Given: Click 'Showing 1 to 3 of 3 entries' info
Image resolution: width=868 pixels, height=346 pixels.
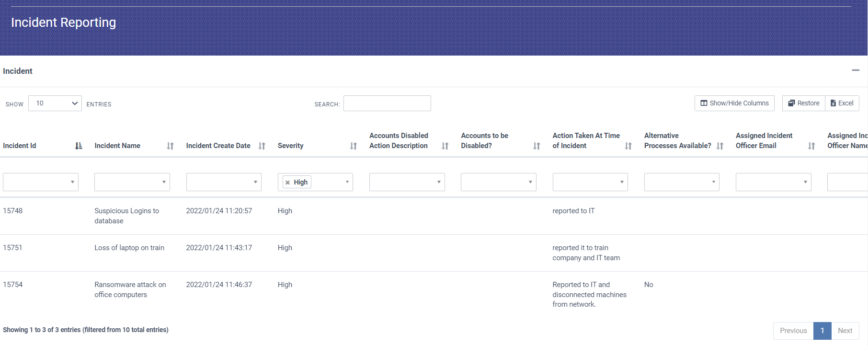Looking at the screenshot, I should point(86,330).
